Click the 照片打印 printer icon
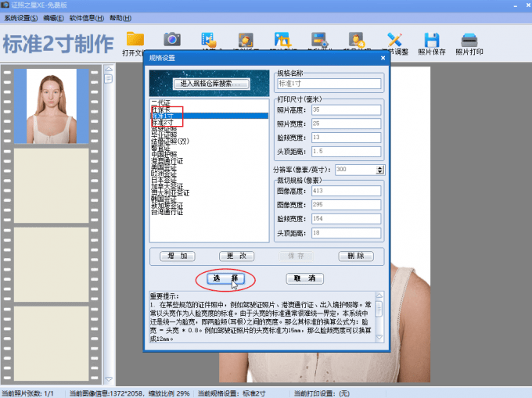Image resolution: width=532 pixels, height=398 pixels. point(469,40)
